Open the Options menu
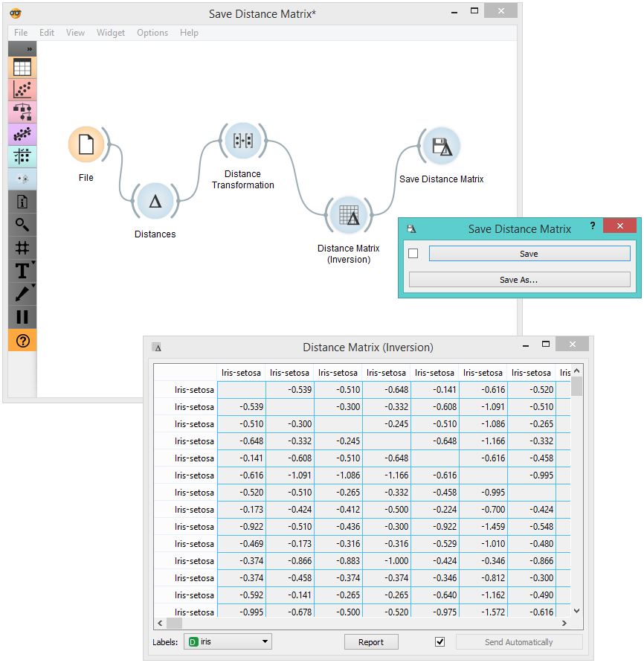Image resolution: width=644 pixels, height=663 pixels. [x=152, y=33]
